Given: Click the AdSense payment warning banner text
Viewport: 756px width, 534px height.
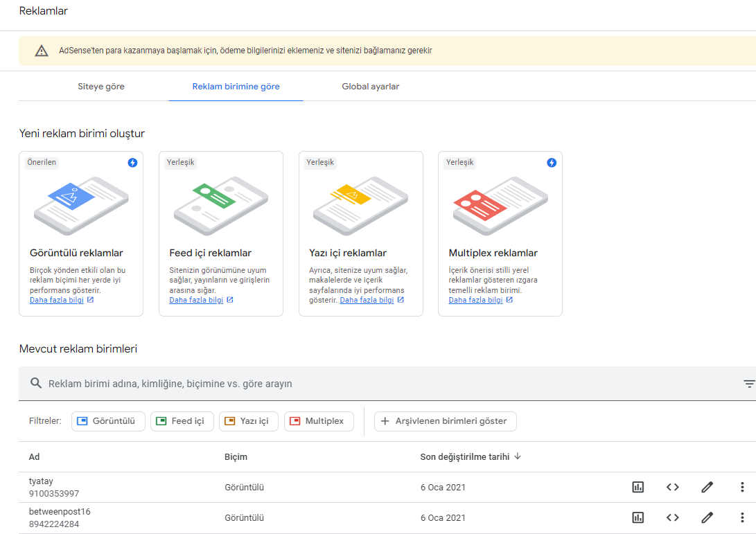Looking at the screenshot, I should click(245, 51).
